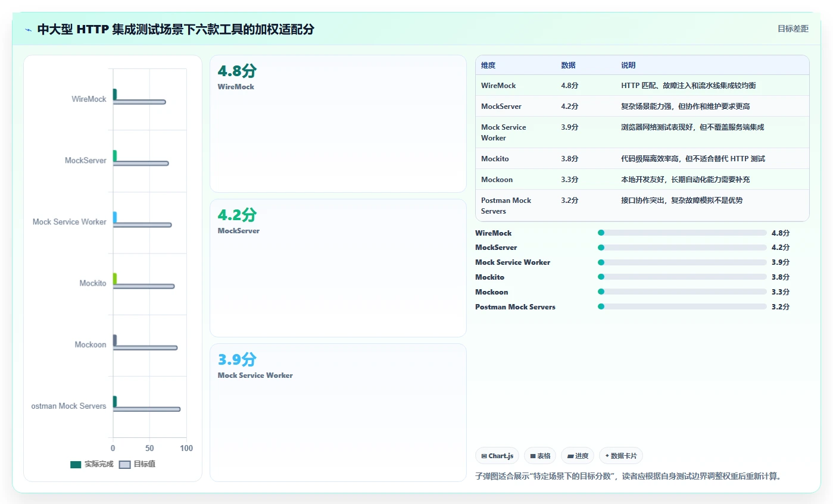This screenshot has width=833, height=504.
Task: Toggle the 实际完成 legend entry
Action: pyautogui.click(x=92, y=464)
